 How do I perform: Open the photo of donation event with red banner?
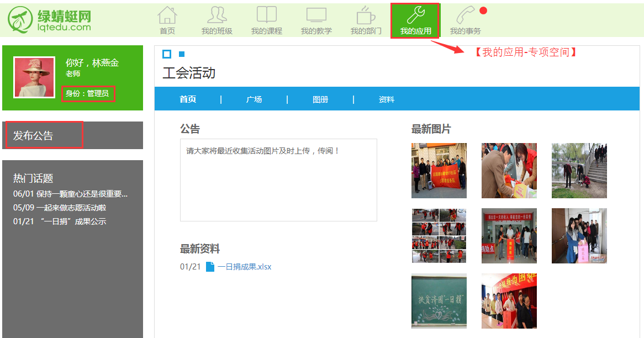click(509, 301)
